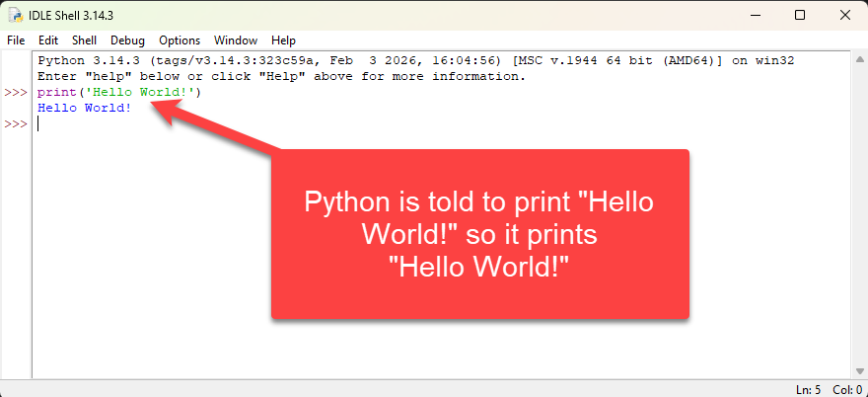This screenshot has height=397, width=868.
Task: Minimize the IDLE Shell window
Action: tap(756, 16)
